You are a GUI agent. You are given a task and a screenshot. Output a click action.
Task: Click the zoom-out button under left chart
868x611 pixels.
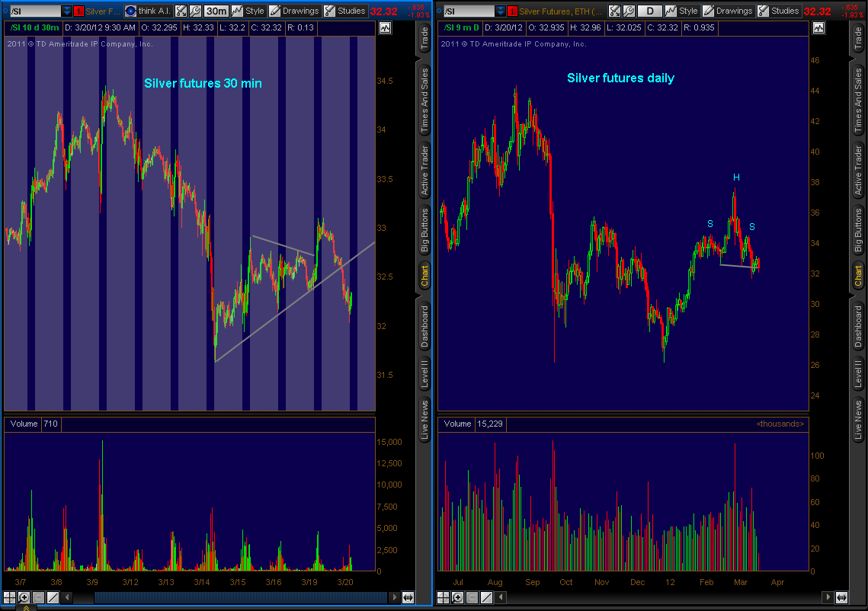[38, 597]
